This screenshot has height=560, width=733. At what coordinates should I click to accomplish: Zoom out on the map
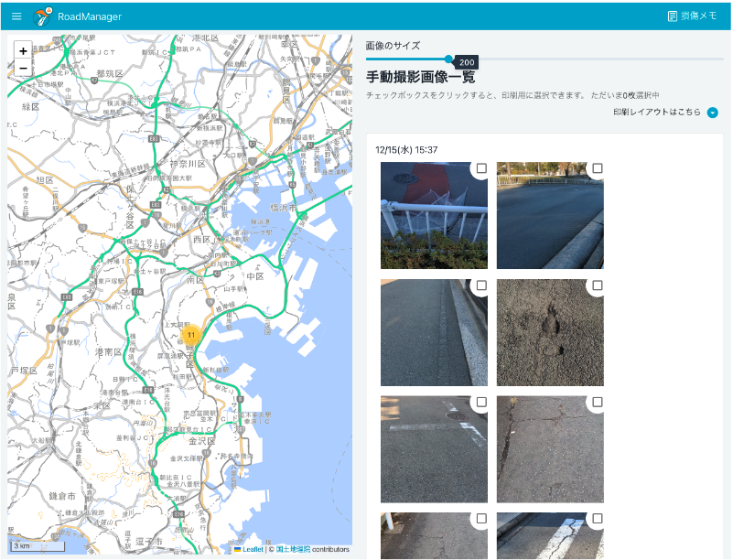pyautogui.click(x=23, y=69)
